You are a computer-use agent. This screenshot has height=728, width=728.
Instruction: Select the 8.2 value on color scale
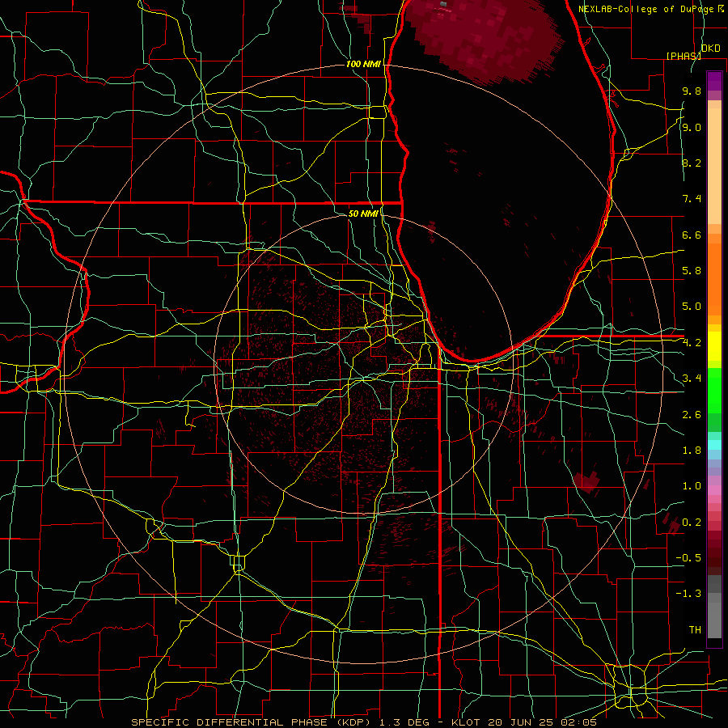692,163
